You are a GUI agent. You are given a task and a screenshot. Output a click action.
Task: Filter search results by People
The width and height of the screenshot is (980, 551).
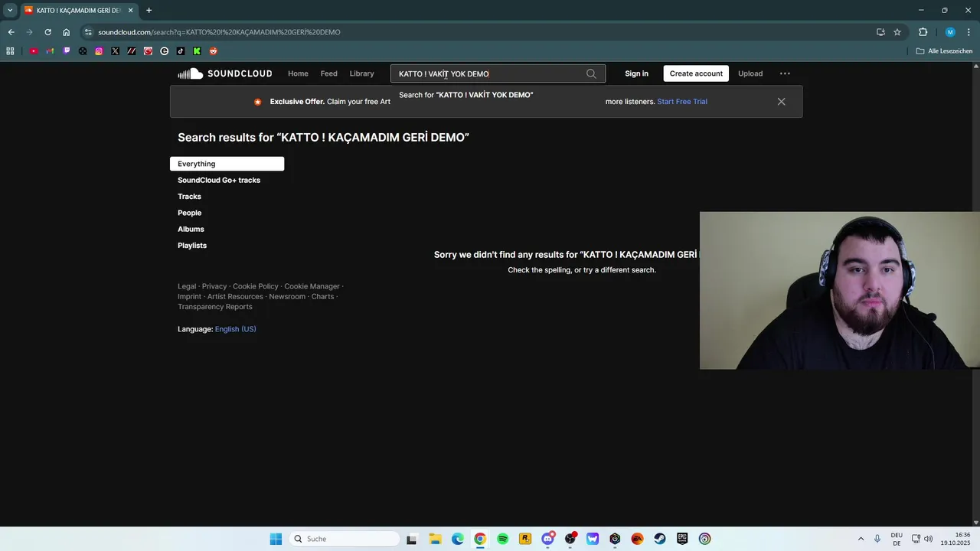click(x=190, y=213)
